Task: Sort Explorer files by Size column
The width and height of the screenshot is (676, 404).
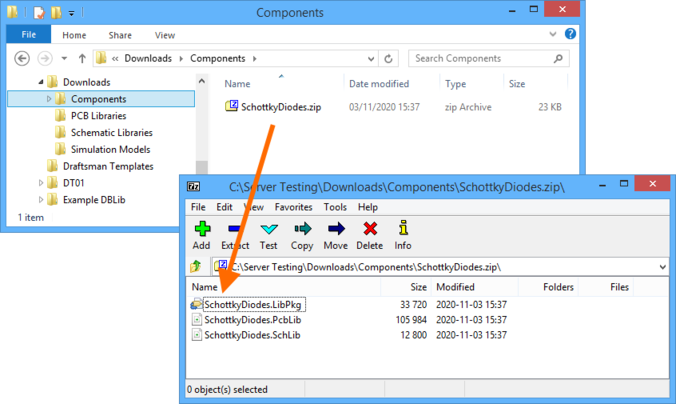Action: tap(516, 84)
